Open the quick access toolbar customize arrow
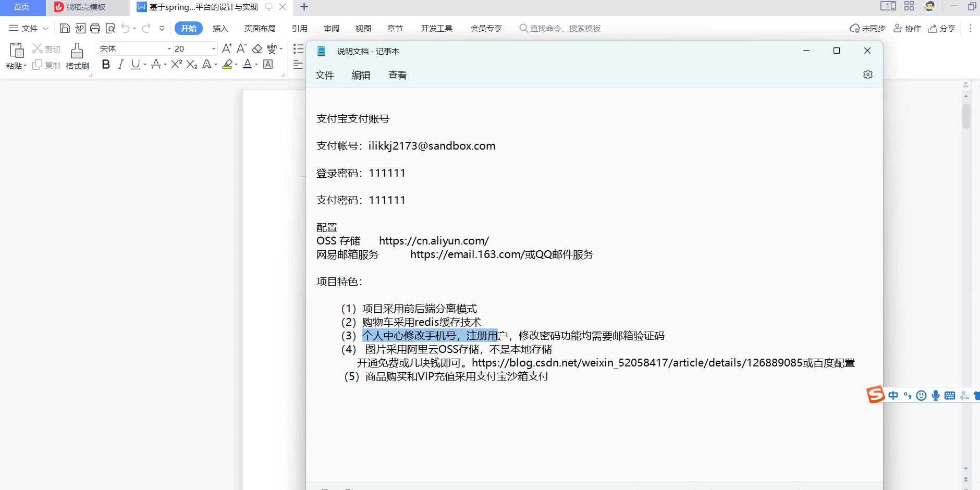The height and width of the screenshot is (490, 980). point(162,28)
